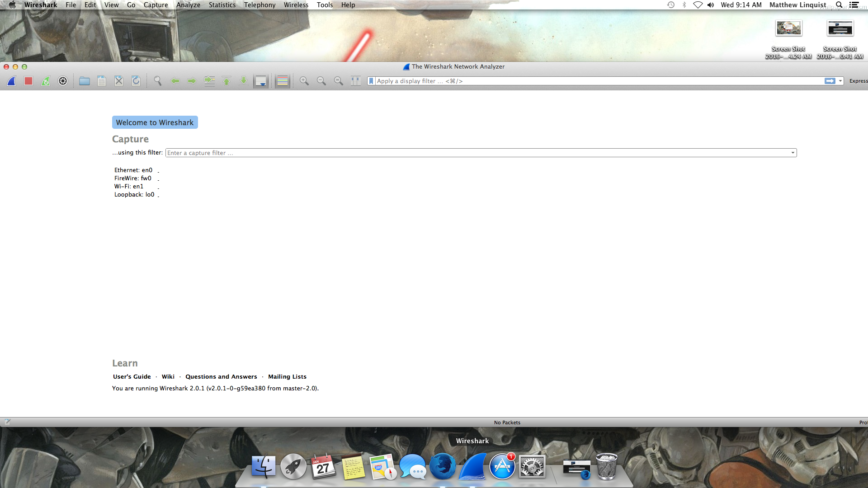Toggle packet list colorization
Image resolution: width=868 pixels, height=488 pixels.
[x=282, y=81]
